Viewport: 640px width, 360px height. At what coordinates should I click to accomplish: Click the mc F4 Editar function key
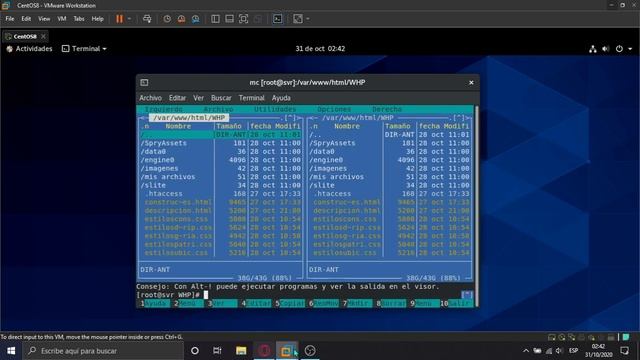click(x=256, y=303)
